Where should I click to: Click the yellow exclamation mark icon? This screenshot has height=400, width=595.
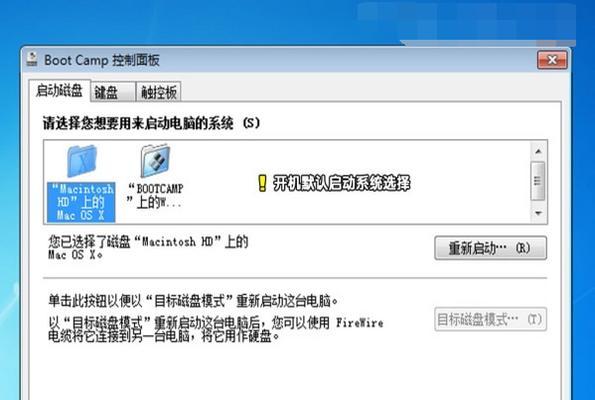(x=262, y=183)
